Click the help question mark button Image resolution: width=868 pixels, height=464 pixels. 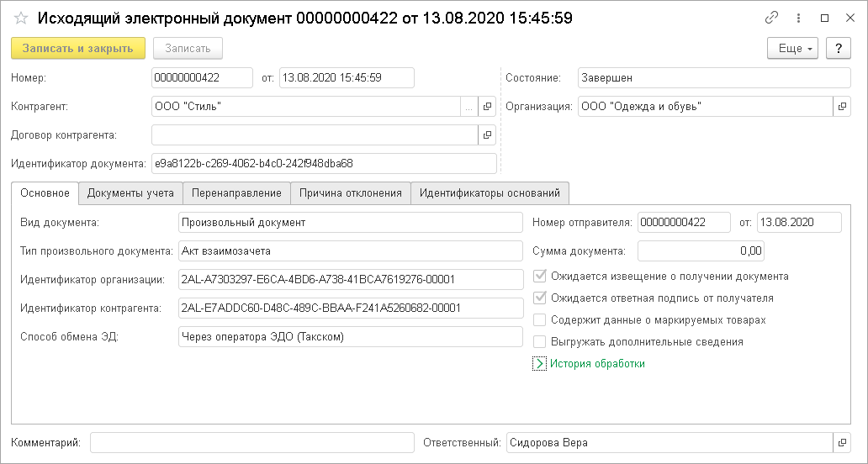[x=838, y=49]
